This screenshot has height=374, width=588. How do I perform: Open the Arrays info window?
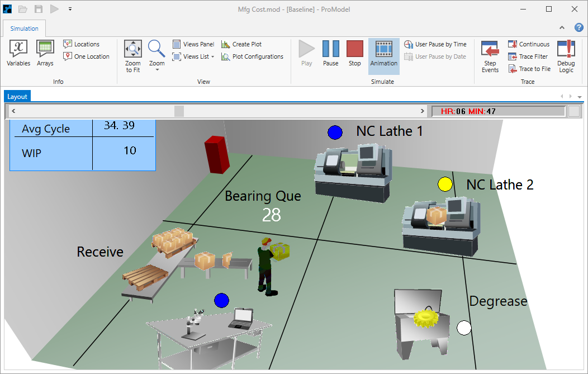pyautogui.click(x=45, y=53)
